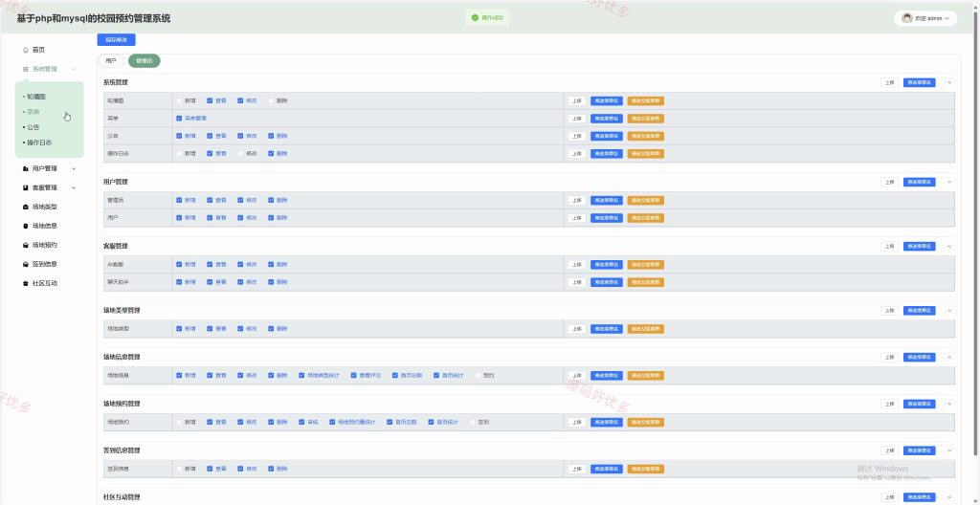Click the 首页 home icon in sidebar

[x=26, y=50]
